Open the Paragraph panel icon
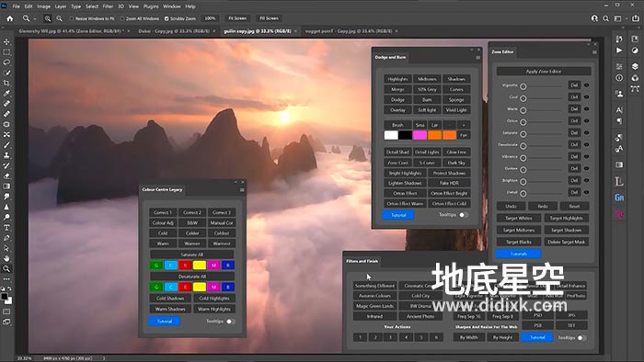The image size is (644, 362). click(x=619, y=121)
